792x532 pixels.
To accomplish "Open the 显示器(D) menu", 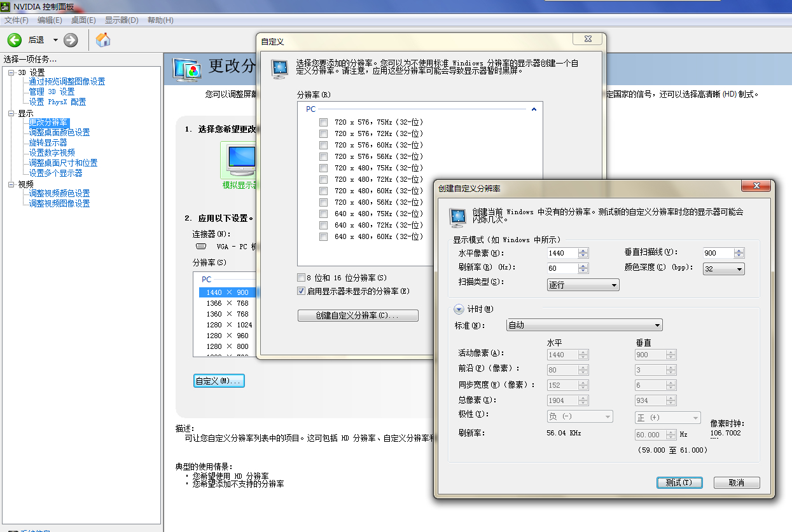I will click(122, 20).
